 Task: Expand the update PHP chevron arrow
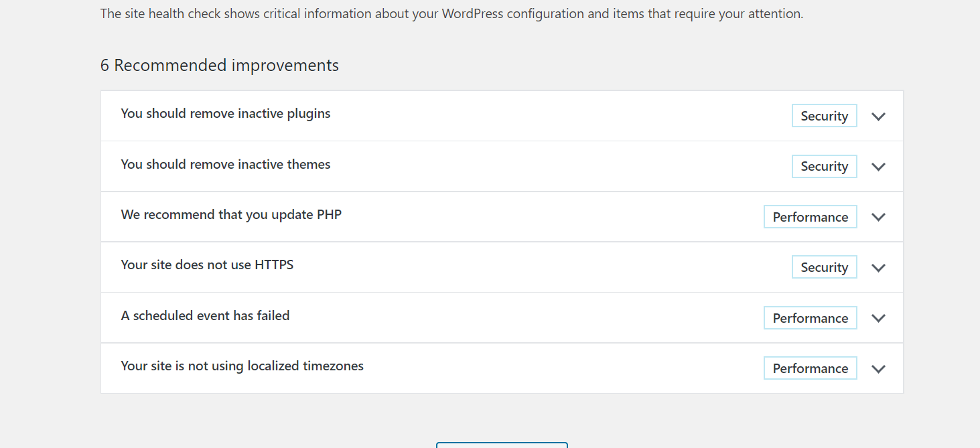[x=878, y=217]
